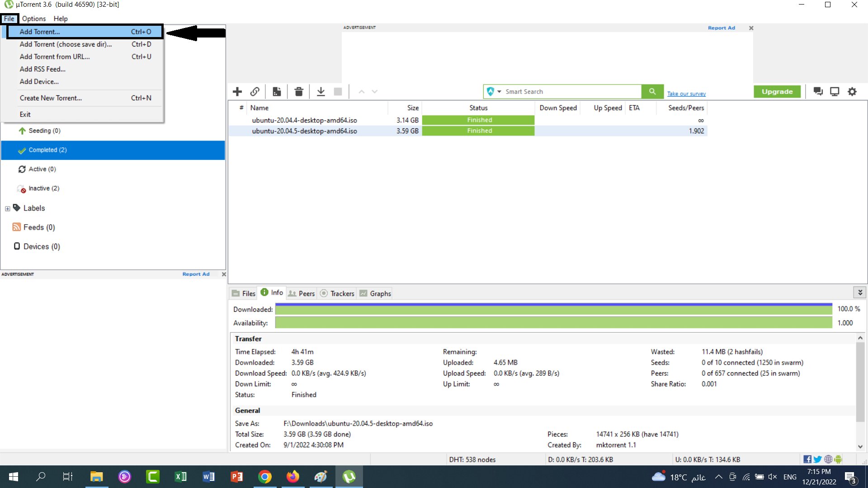The image size is (868, 488).
Task: Click Report Ad link in sidebar
Action: [x=196, y=274]
